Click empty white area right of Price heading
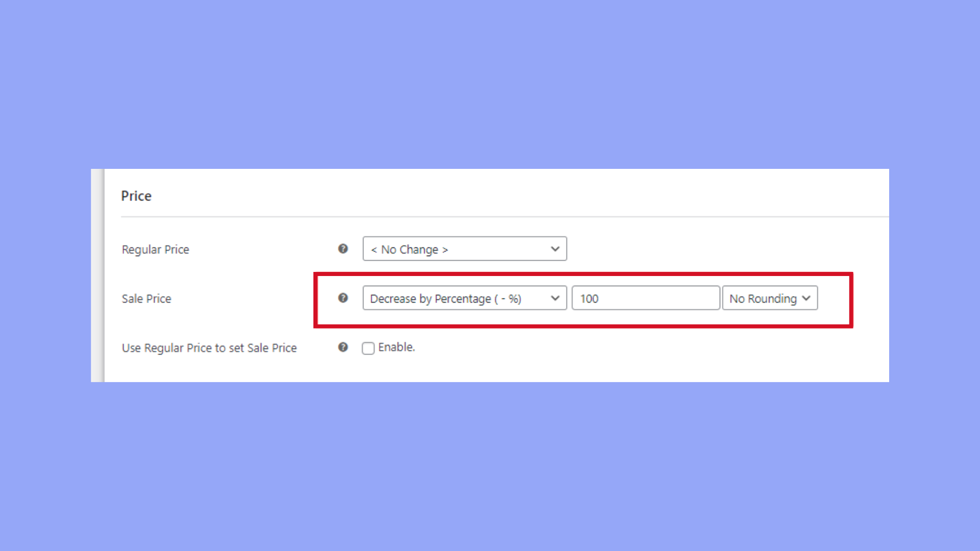Screen dimensions: 980x551 (510, 196)
